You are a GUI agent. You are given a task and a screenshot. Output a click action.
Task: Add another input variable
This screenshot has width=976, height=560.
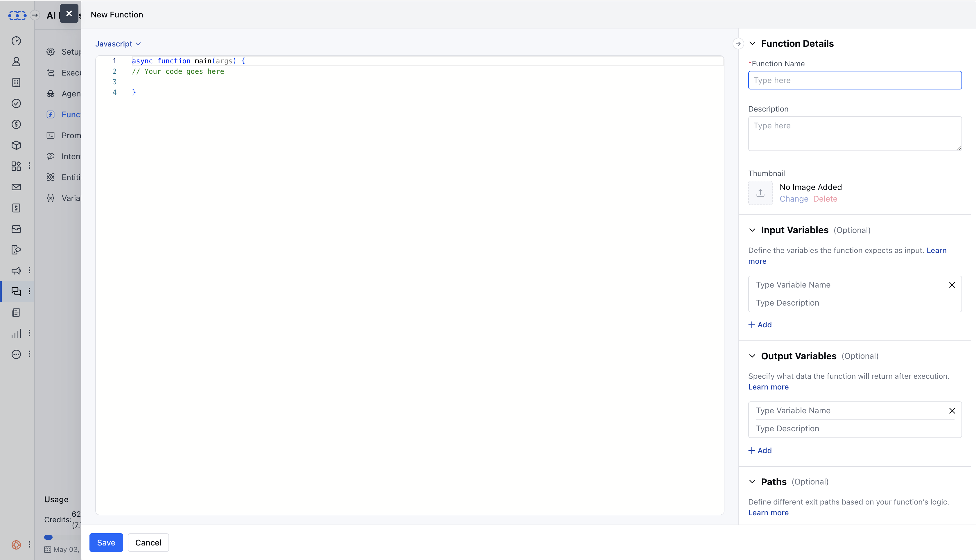coord(760,325)
